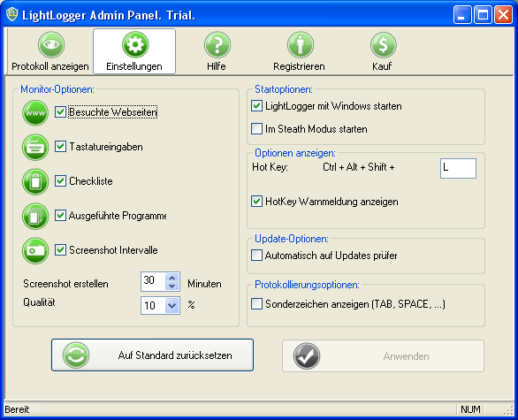Click the LightLogger shield icon in title bar
Image resolution: width=518 pixels, height=420 pixels.
point(11,14)
